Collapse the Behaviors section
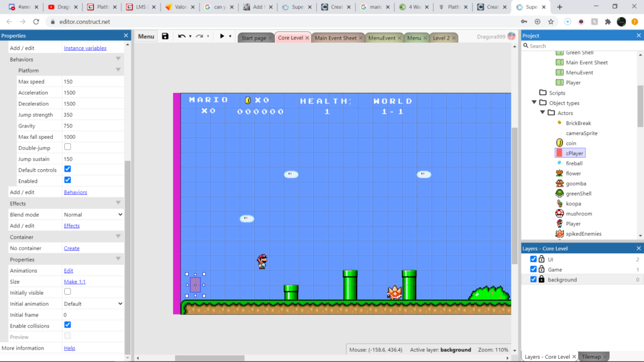This screenshot has width=644, height=362. tap(118, 59)
